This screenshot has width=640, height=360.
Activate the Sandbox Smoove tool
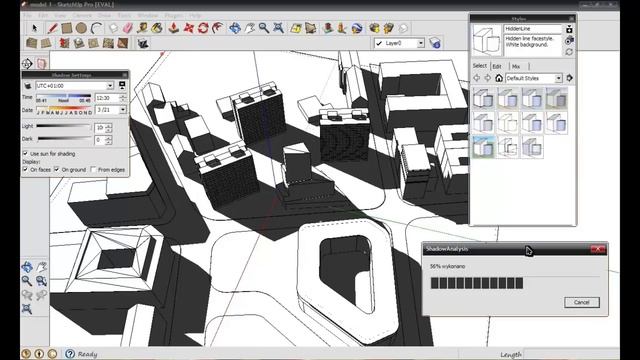tap(64, 43)
